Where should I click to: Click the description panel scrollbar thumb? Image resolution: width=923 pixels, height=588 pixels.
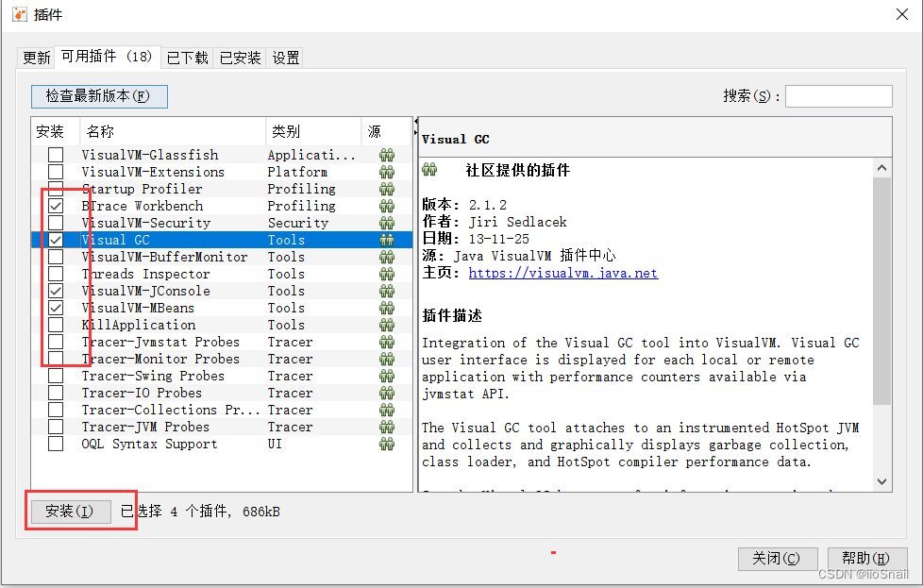881,292
